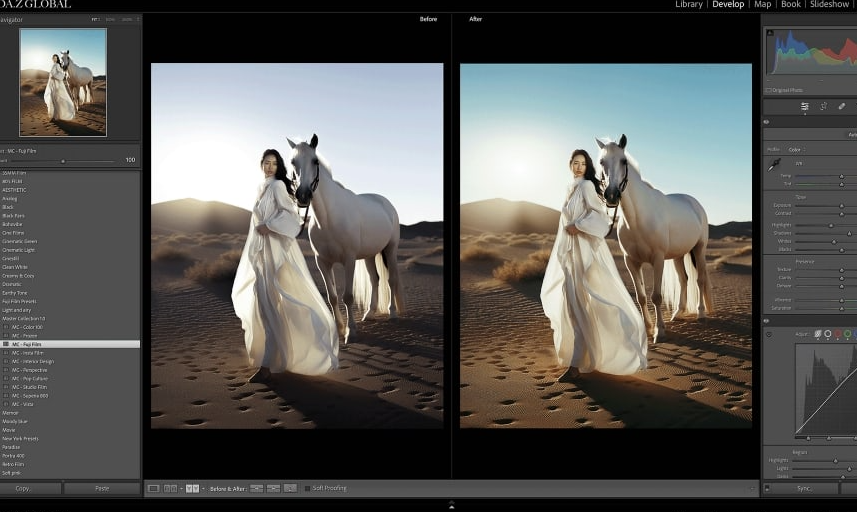Viewport: 857px width, 512px height.
Task: Click the Sync button
Action: coord(804,489)
